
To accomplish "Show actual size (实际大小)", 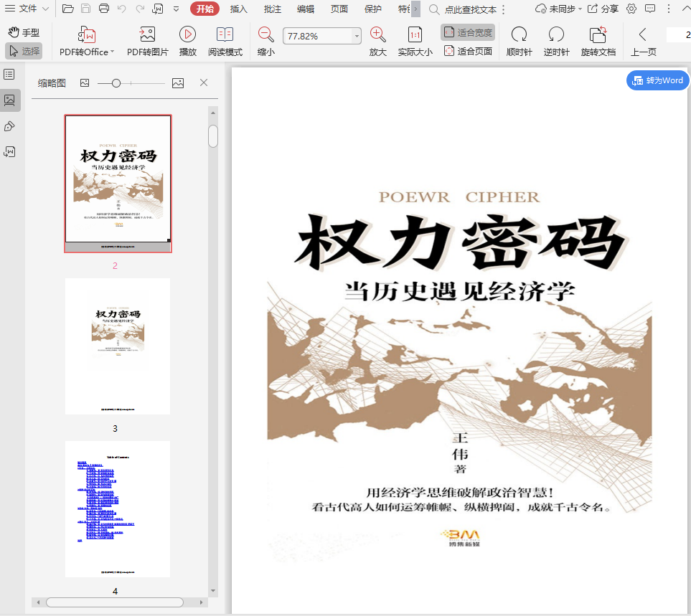I will click(415, 34).
